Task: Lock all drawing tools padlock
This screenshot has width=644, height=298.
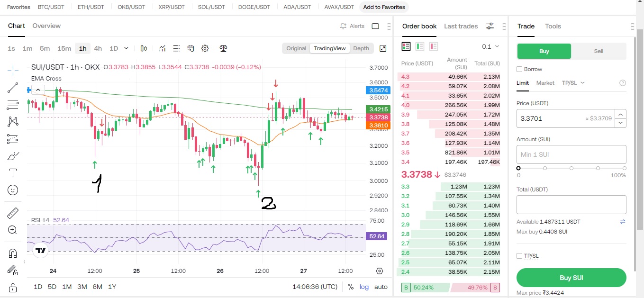Action: [13, 288]
